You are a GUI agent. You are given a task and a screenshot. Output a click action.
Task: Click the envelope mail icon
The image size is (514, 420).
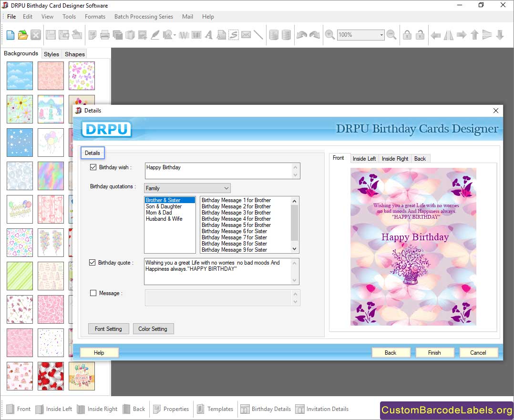[x=246, y=35]
